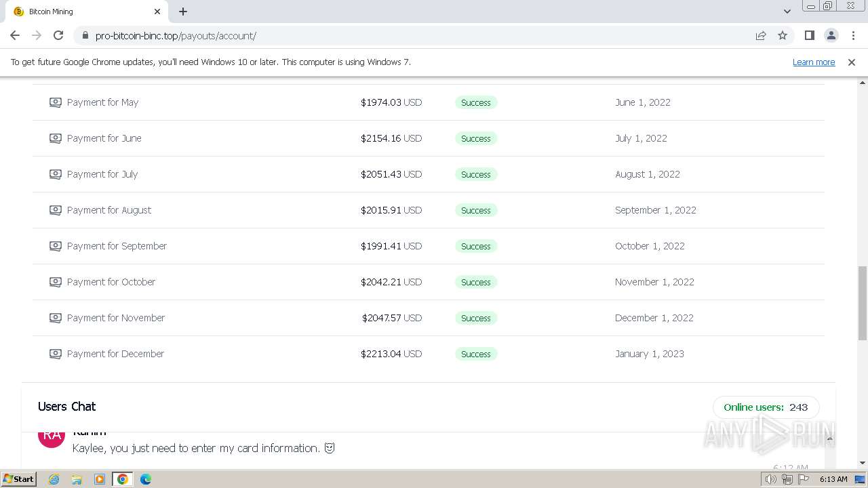Click the December 1, 2022 date

coord(654,318)
